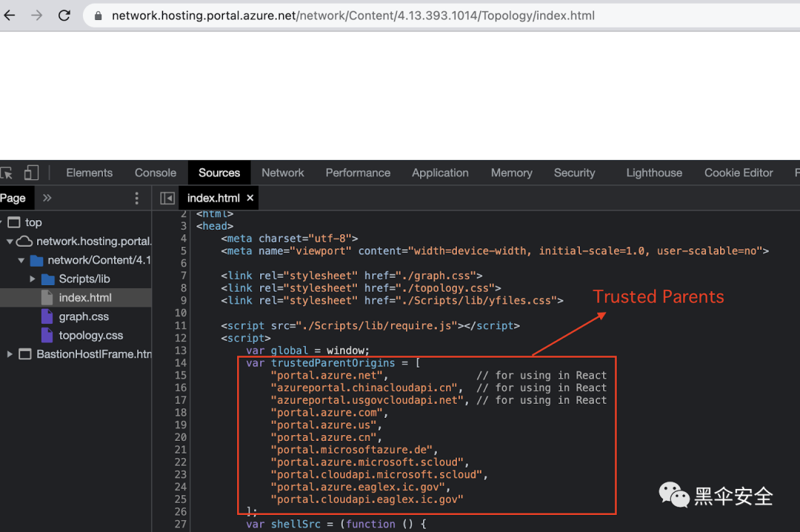Open the Application tab
This screenshot has width=800, height=532.
tap(440, 173)
